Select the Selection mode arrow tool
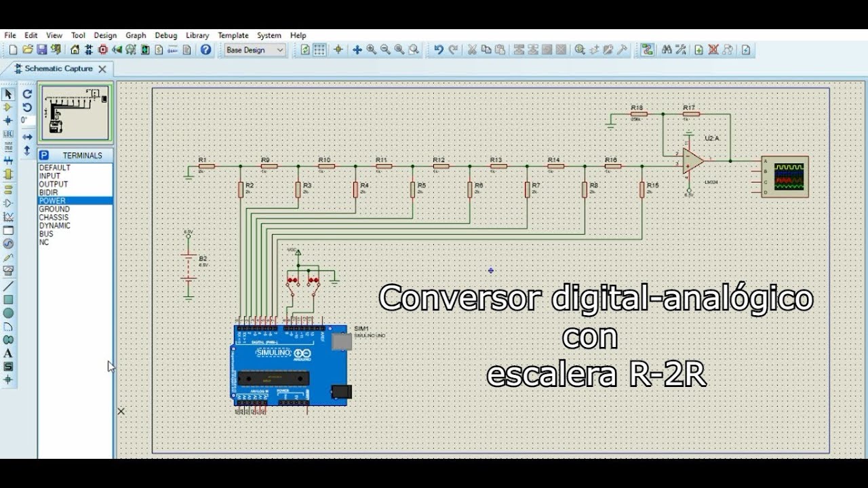The width and height of the screenshot is (868, 488). click(8, 94)
